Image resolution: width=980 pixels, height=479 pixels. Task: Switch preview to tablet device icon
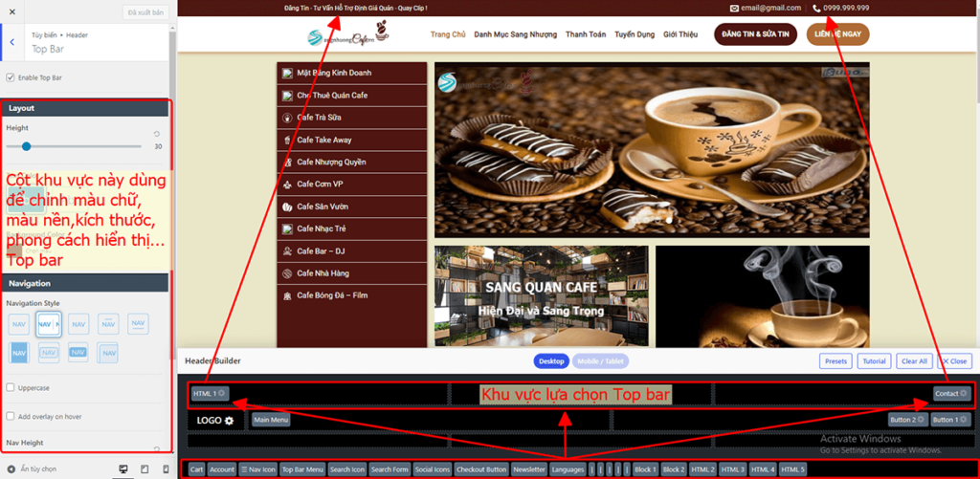click(x=145, y=469)
